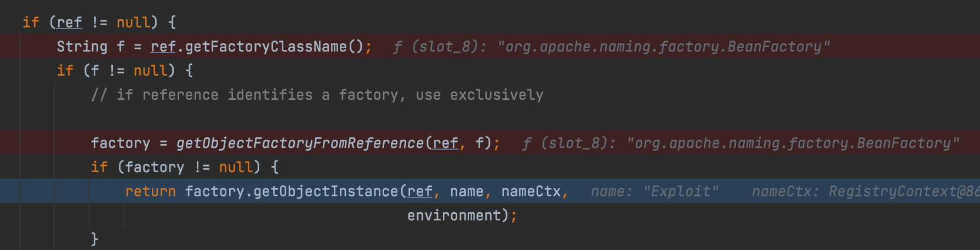Click the environment argument
This screenshot has height=250, width=980.
click(x=454, y=215)
